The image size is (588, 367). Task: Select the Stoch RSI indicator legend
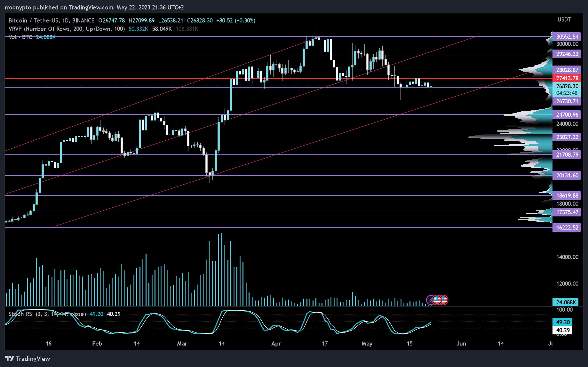point(47,314)
